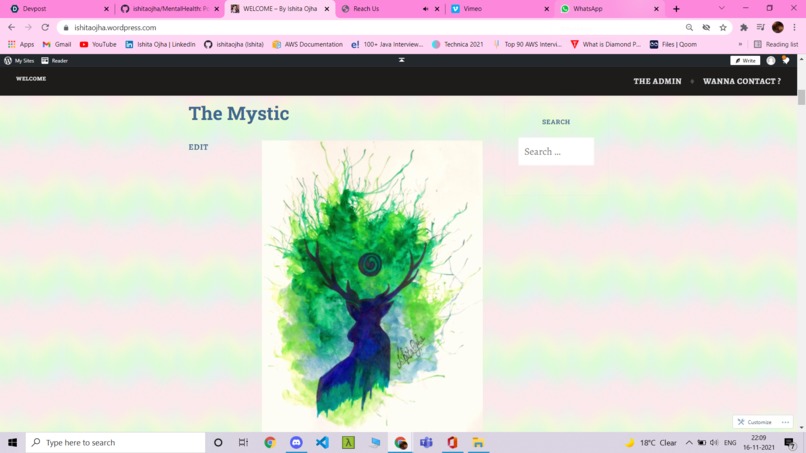Open Microsoft Teams from taskbar
The height and width of the screenshot is (453, 806).
point(426,442)
